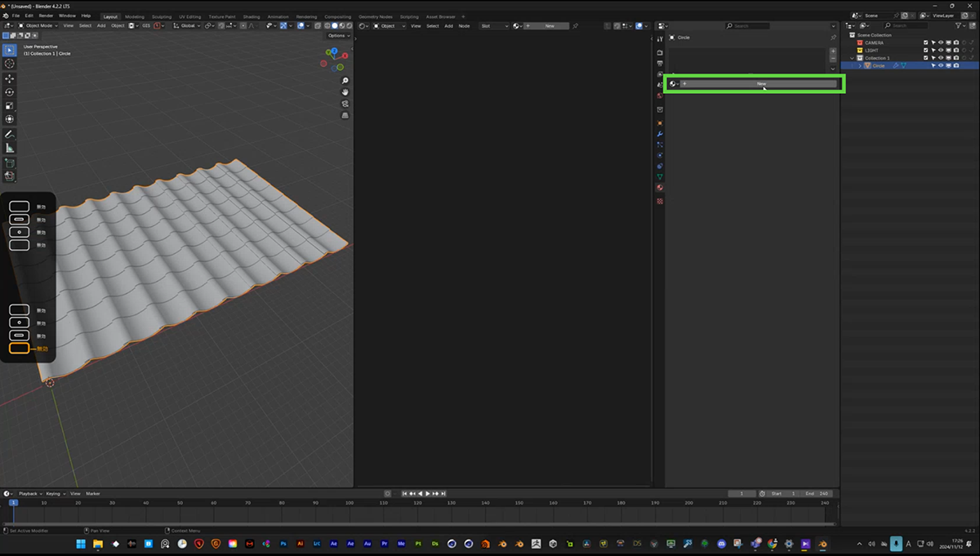Open Global transform orientation dropdown
The width and height of the screenshot is (980, 556).
tap(187, 25)
